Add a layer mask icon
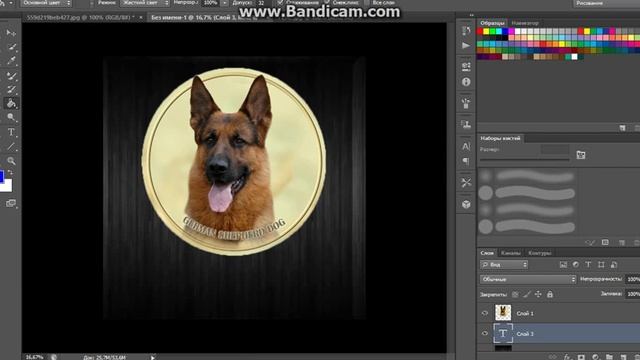This screenshot has height=360, width=640. [x=581, y=357]
